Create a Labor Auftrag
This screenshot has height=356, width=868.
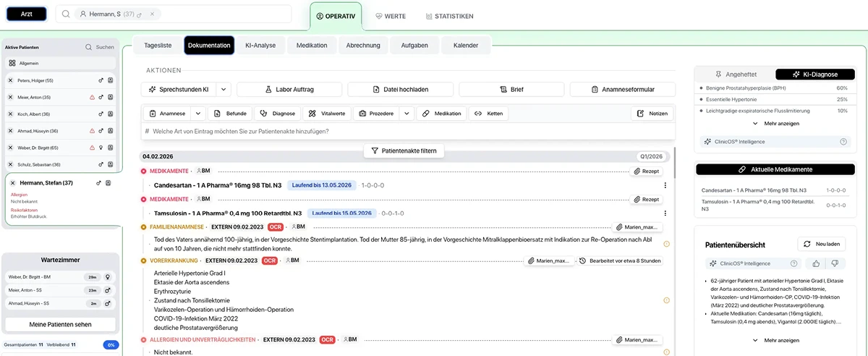coord(289,90)
